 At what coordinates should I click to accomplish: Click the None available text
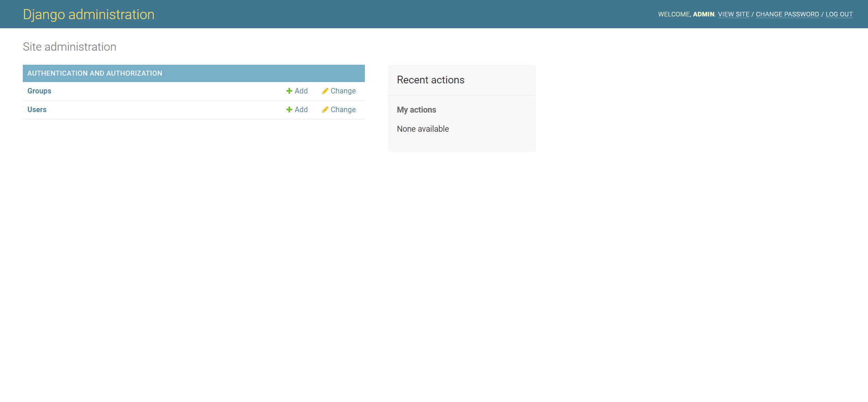[423, 129]
